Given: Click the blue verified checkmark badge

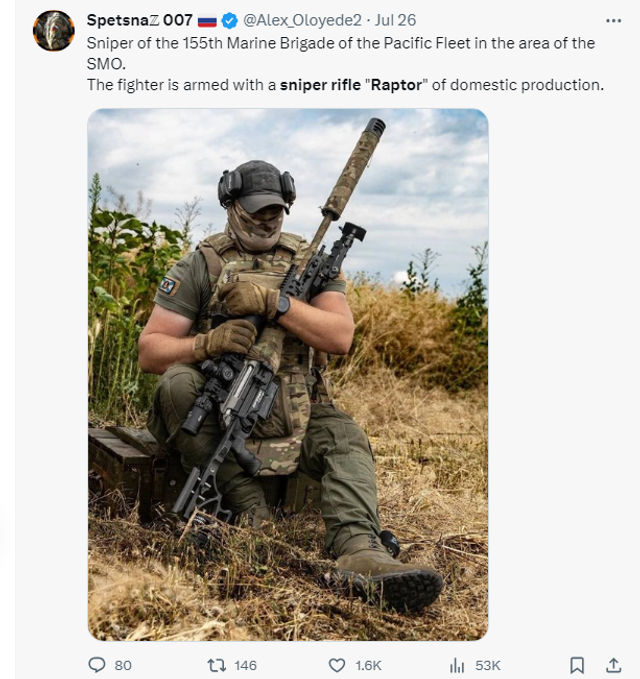Looking at the screenshot, I should pos(229,20).
